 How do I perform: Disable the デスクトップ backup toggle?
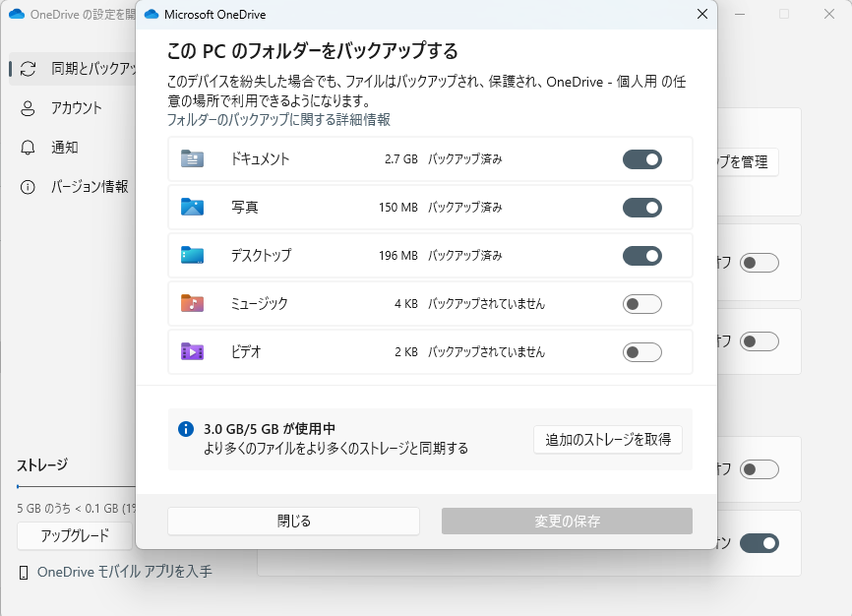[x=642, y=256]
